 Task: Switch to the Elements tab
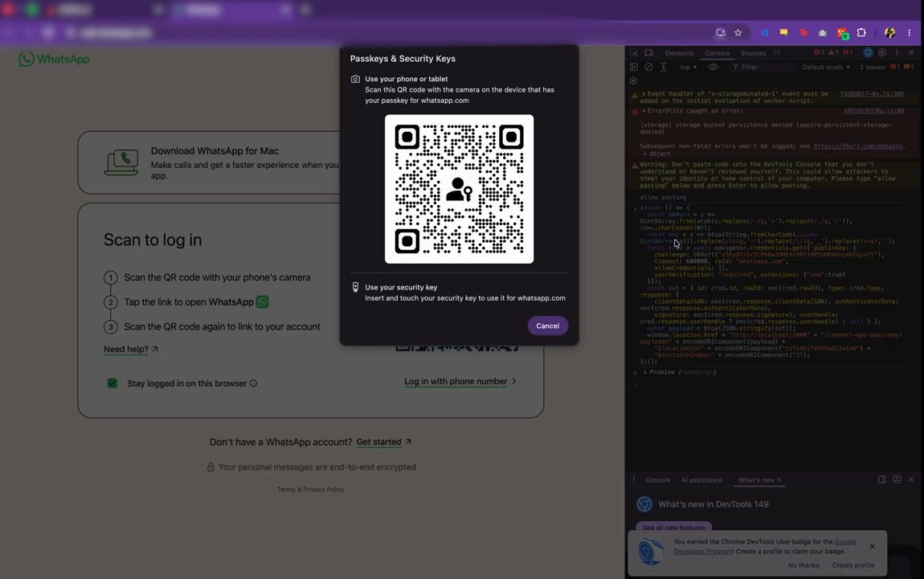(679, 53)
